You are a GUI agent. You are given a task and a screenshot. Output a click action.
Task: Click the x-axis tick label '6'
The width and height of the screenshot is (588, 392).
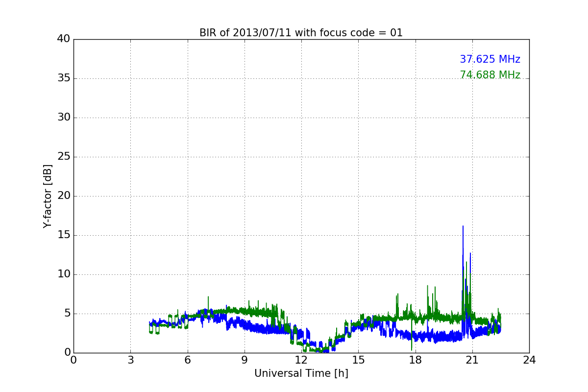(187, 360)
